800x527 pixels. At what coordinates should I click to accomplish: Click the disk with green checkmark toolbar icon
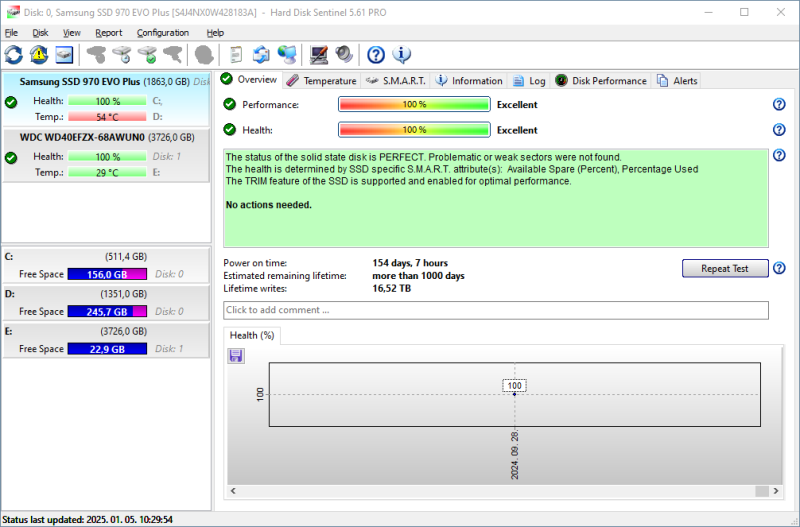coord(147,55)
